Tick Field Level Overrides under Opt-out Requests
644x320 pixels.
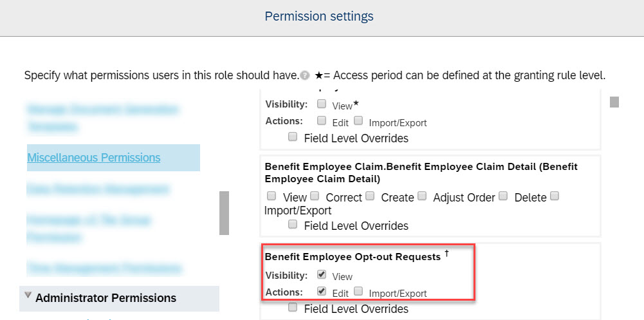(293, 307)
